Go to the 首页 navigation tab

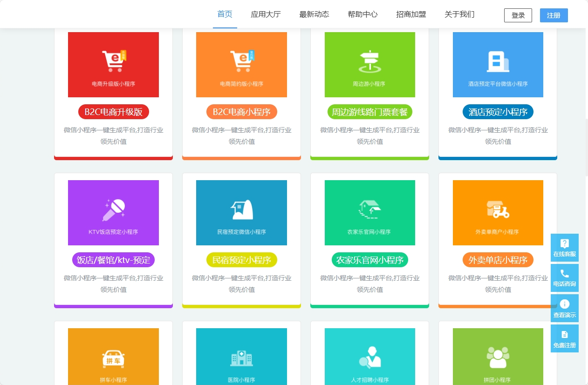pos(225,14)
